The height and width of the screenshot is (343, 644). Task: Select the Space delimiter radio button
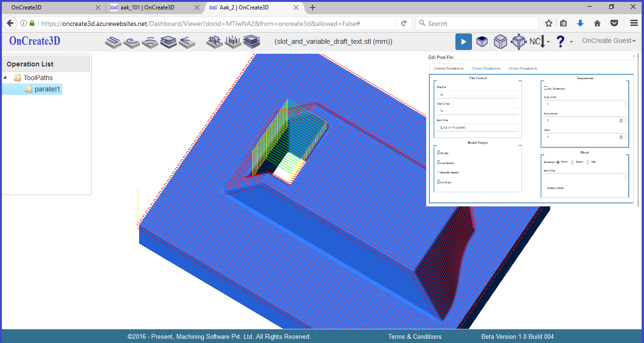[572, 162]
